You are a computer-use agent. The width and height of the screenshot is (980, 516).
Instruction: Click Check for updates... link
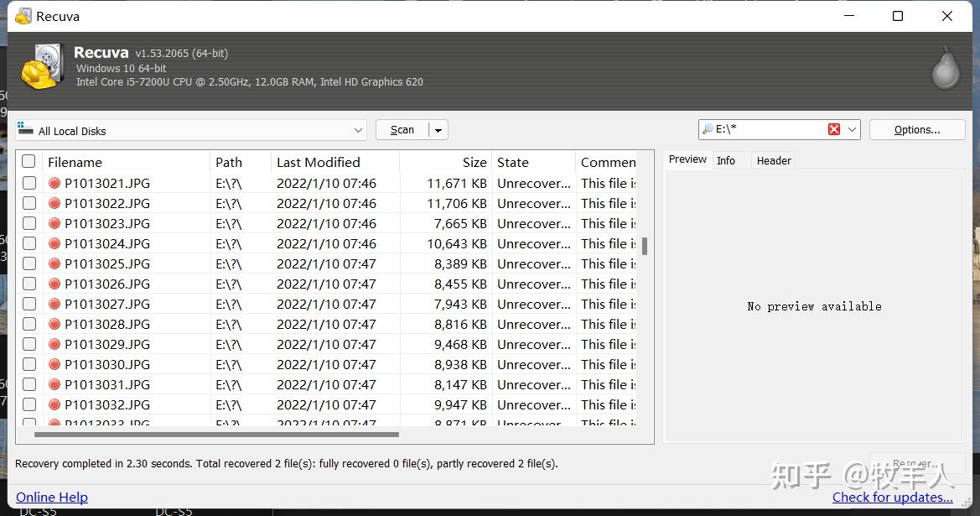click(x=893, y=498)
